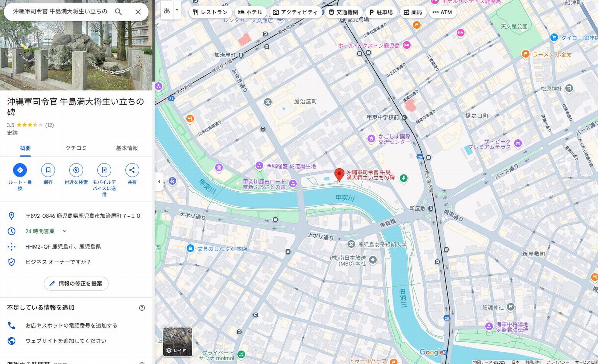Switch to the 基本情報 tab
The width and height of the screenshot is (598, 364).
tap(127, 148)
